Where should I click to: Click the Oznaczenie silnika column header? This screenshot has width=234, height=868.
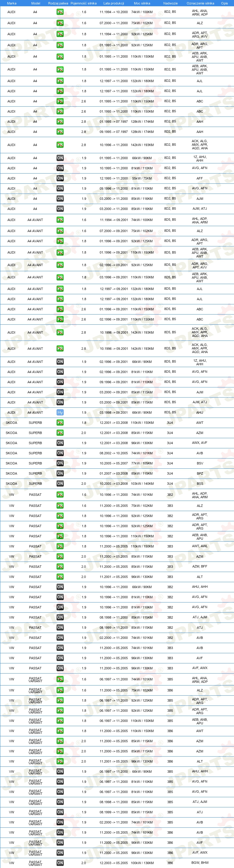pos(200,3)
